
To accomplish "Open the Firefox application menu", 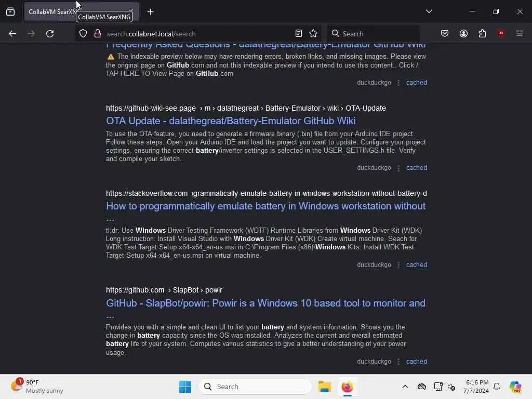I will pyautogui.click(x=520, y=33).
